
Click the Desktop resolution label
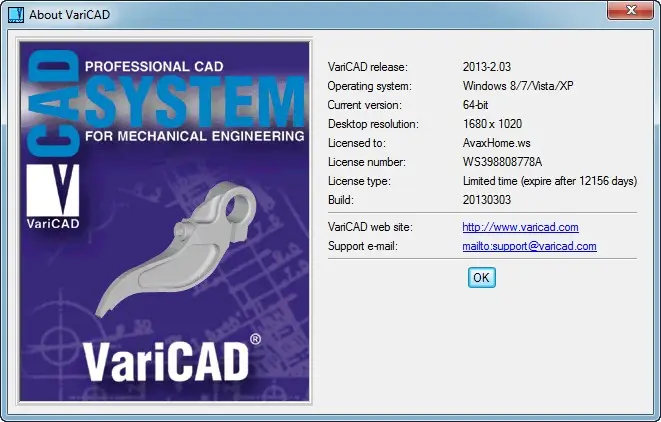pyautogui.click(x=373, y=124)
